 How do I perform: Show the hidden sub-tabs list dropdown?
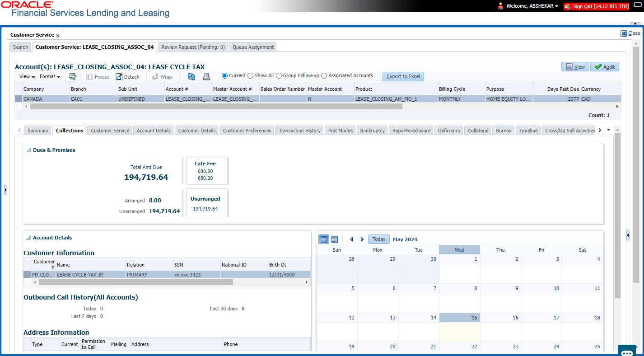[608, 130]
